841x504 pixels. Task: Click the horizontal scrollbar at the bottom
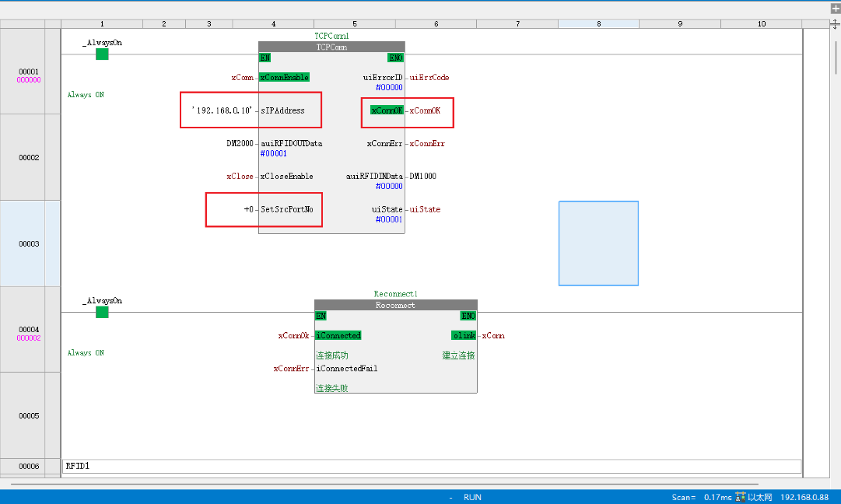(384, 484)
